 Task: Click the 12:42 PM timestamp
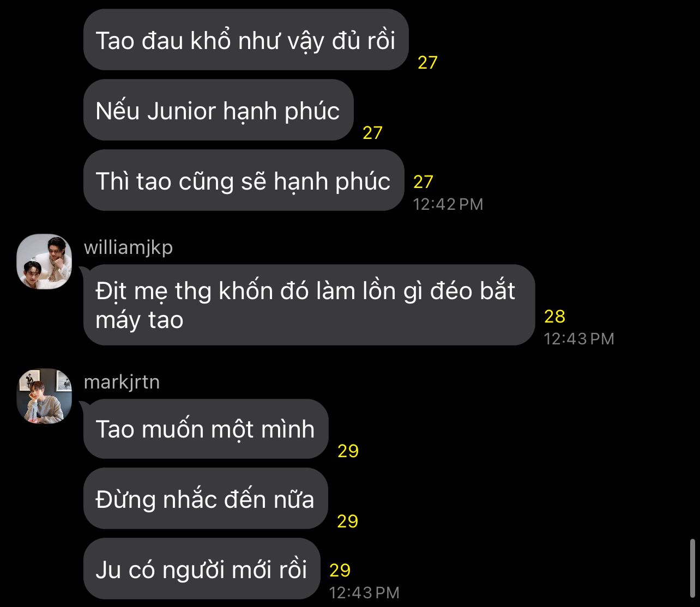click(x=448, y=204)
